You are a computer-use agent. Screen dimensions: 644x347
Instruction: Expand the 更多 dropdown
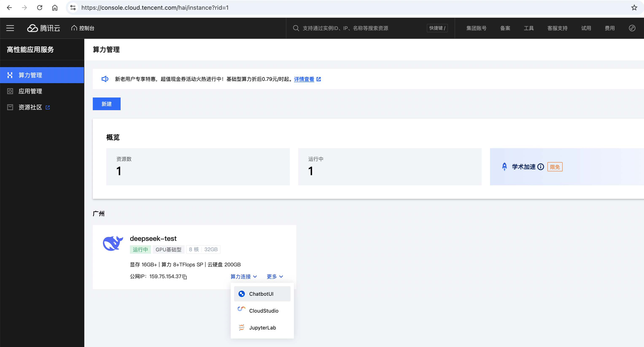(275, 277)
